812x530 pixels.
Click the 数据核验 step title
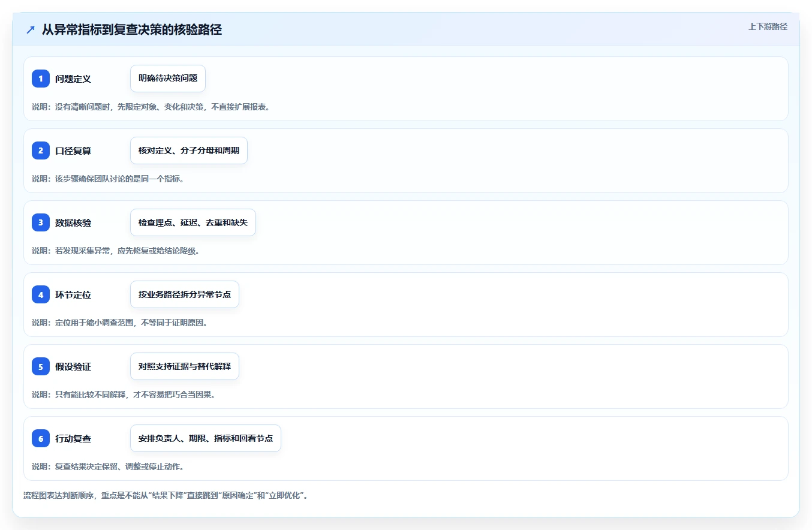tap(73, 222)
